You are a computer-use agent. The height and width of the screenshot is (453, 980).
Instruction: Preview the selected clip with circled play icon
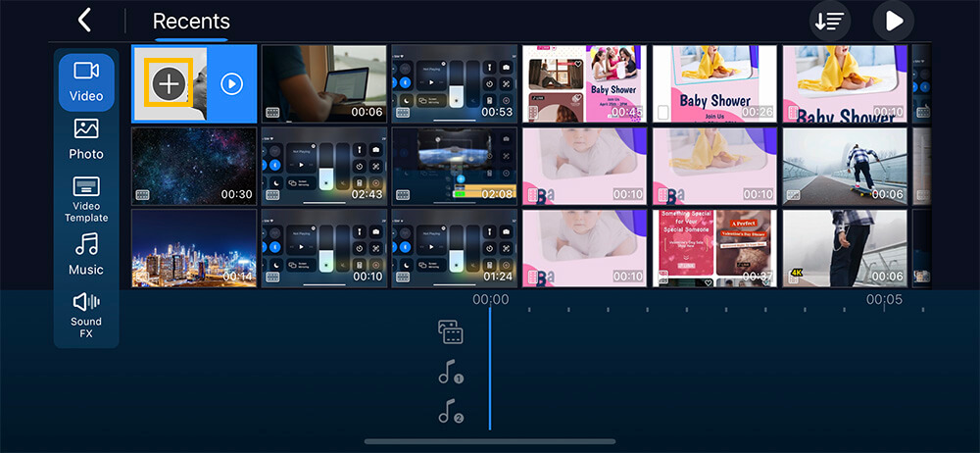pyautogui.click(x=232, y=83)
